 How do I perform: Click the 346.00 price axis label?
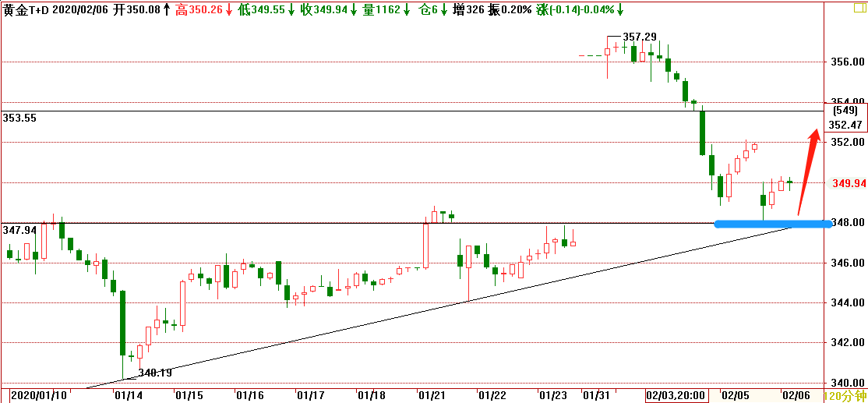click(846, 263)
